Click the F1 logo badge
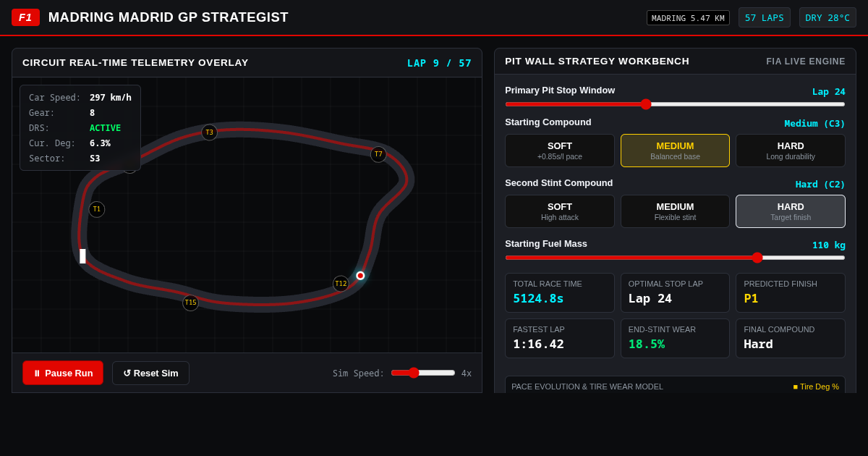 25,17
